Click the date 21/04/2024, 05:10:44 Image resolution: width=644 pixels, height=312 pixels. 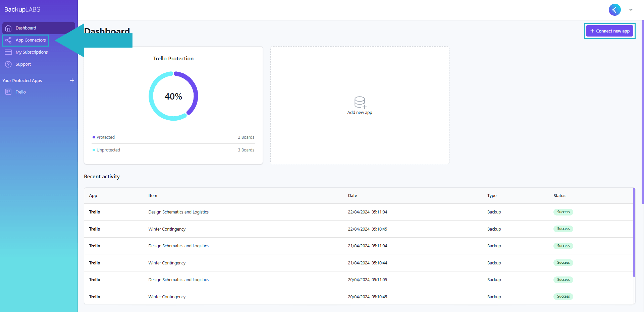(x=367, y=263)
